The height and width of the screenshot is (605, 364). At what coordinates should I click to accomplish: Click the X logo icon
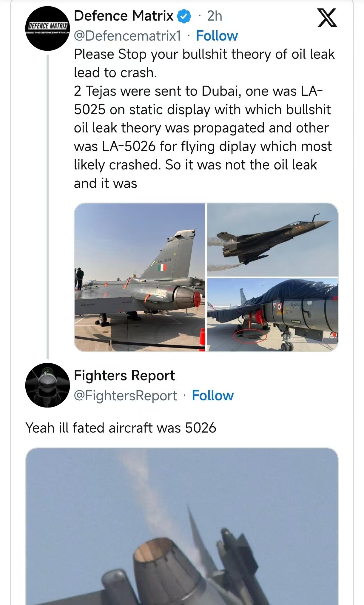[327, 18]
